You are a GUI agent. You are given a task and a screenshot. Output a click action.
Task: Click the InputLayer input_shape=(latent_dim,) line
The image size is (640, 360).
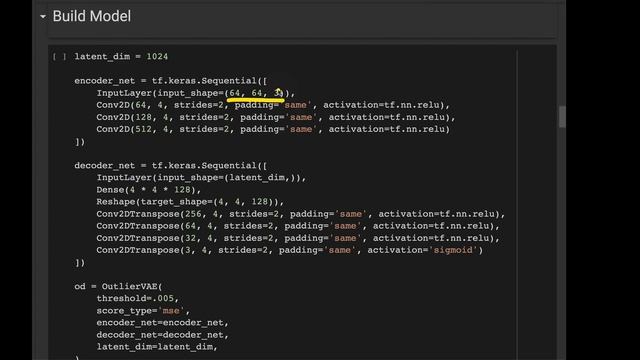pos(201,178)
